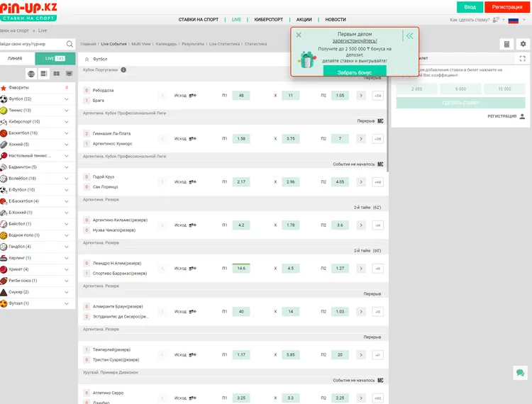
Task: Click the football ball icon
Action: (x=4, y=99)
